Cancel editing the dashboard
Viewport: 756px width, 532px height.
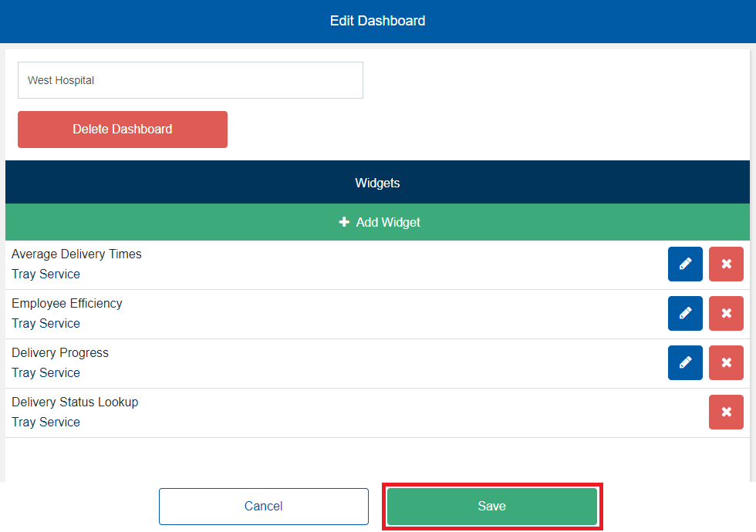coord(264,507)
